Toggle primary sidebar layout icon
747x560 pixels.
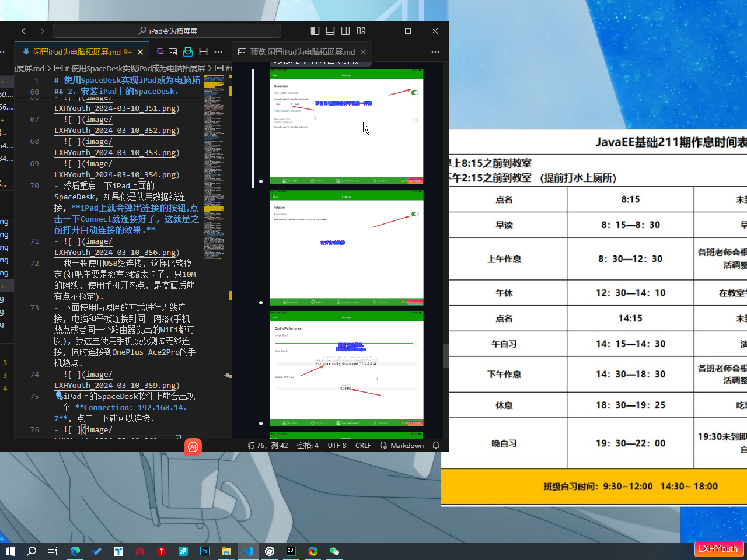[x=315, y=31]
